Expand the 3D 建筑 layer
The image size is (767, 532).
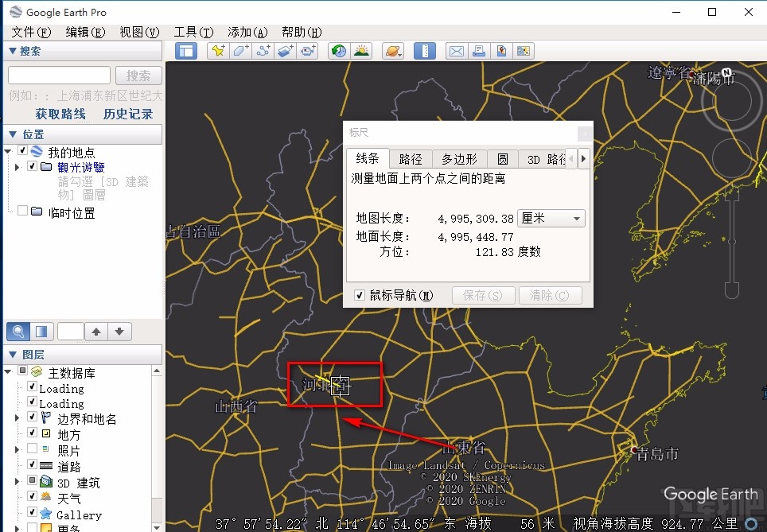tap(18, 482)
